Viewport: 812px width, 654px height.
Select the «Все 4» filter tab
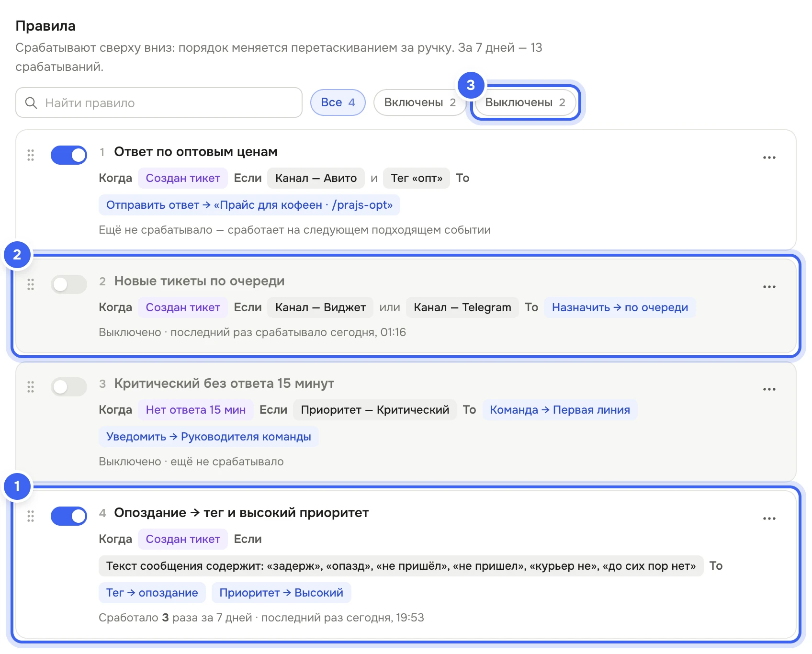coord(338,102)
